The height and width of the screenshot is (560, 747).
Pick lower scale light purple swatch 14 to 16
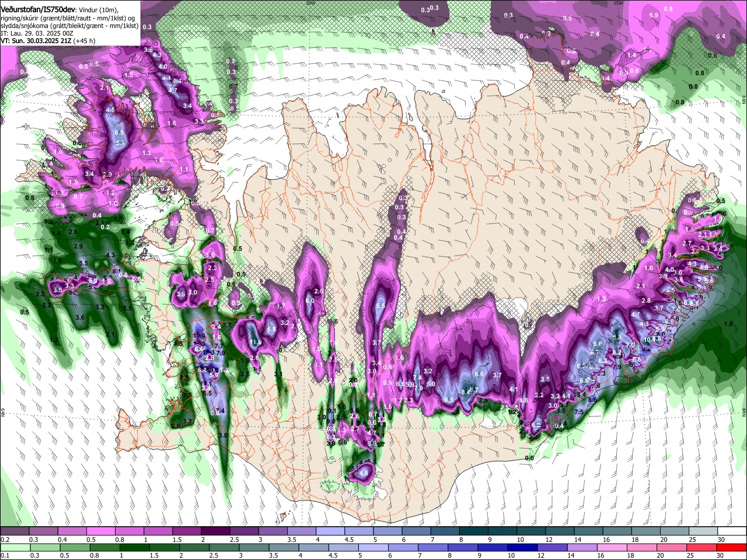coord(583,547)
